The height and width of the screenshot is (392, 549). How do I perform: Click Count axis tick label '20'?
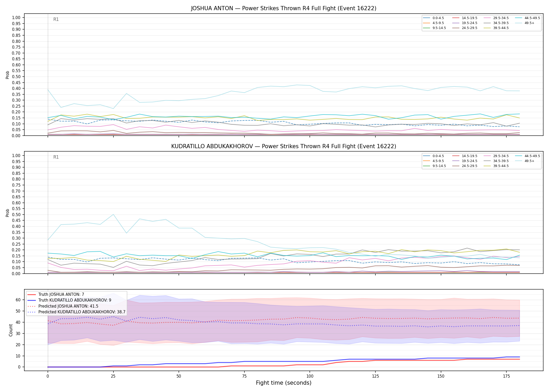18,345
